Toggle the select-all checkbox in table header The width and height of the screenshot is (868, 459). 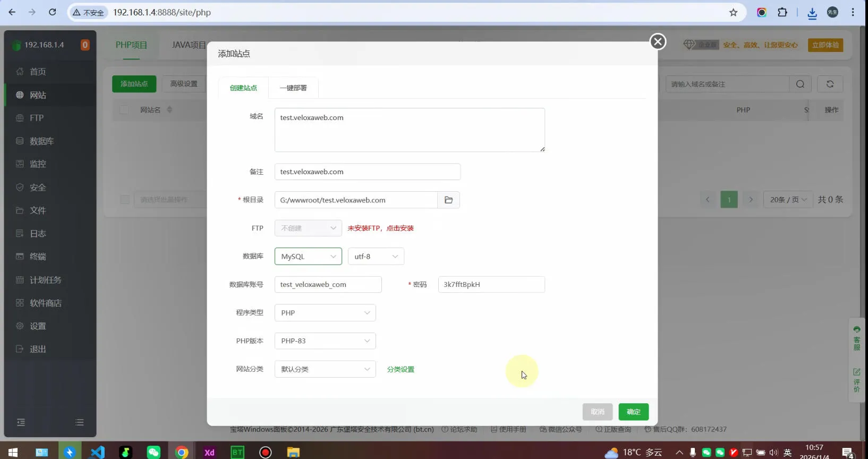[124, 110]
